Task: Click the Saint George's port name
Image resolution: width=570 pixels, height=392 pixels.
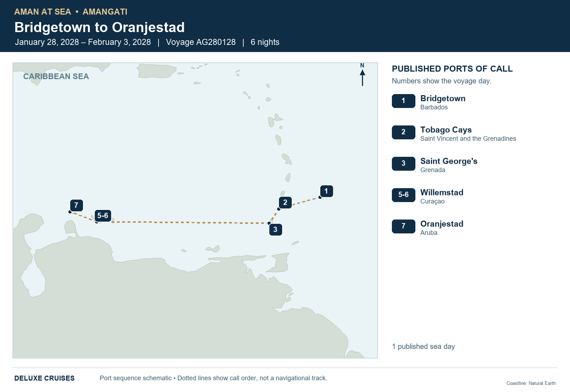Action: point(449,161)
